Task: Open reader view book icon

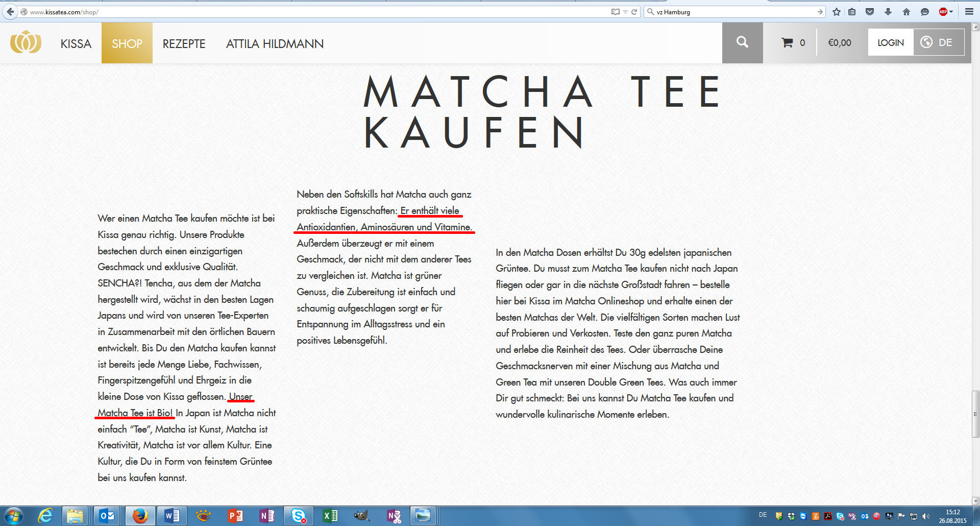Action: tap(615, 12)
